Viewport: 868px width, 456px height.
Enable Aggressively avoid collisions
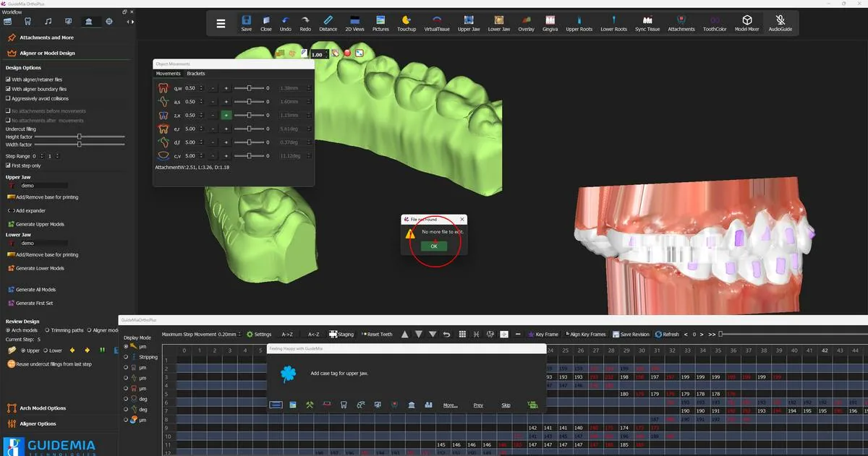pos(8,98)
